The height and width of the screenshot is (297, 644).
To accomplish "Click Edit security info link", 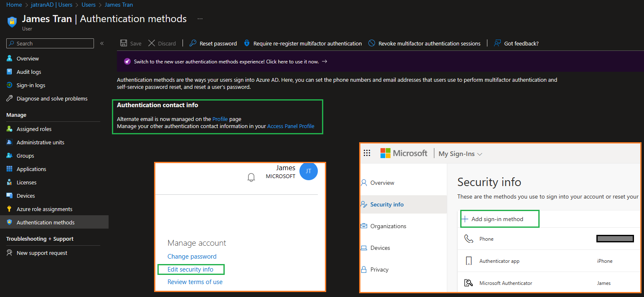I will tap(190, 269).
